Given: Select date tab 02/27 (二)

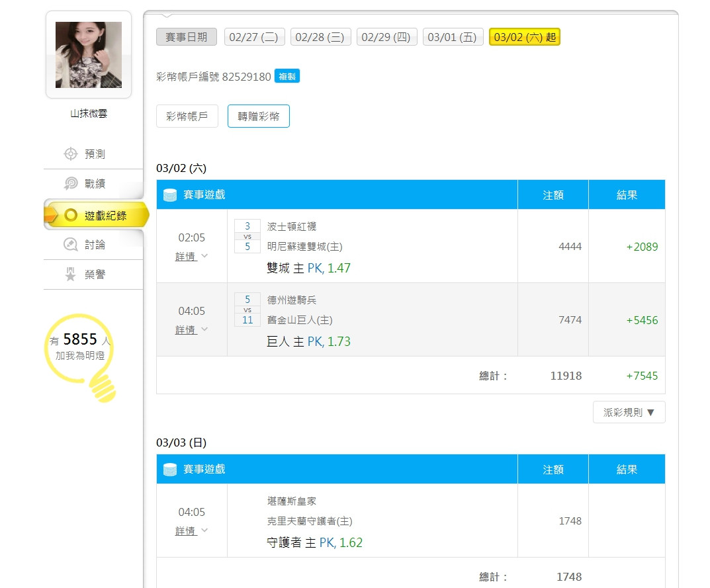Looking at the screenshot, I should click(x=254, y=37).
